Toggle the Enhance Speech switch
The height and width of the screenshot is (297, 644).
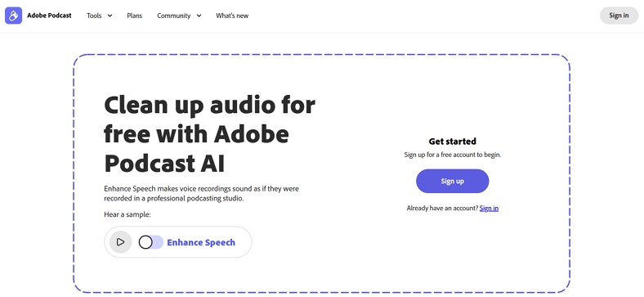(150, 242)
